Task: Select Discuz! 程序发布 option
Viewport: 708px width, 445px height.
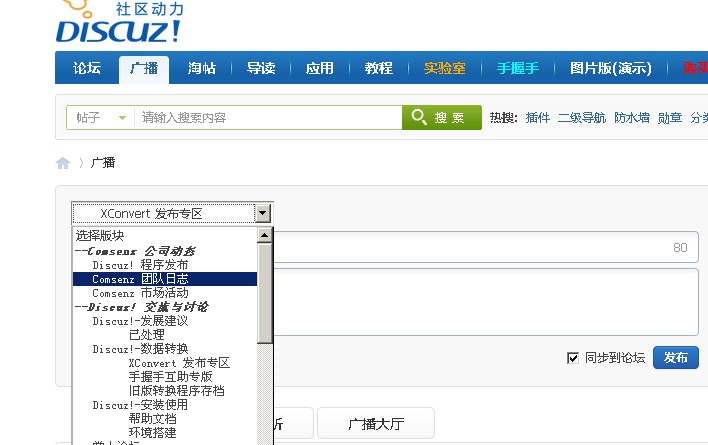Action: click(x=165, y=264)
